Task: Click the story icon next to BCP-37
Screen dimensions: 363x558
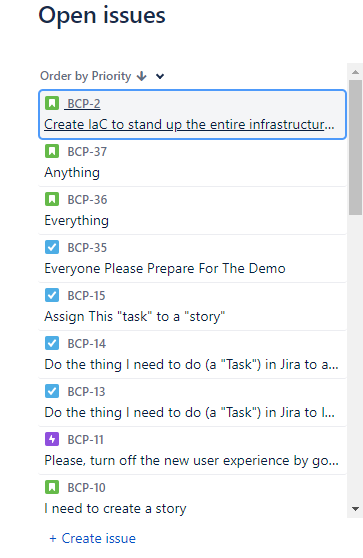Action: coord(52,151)
